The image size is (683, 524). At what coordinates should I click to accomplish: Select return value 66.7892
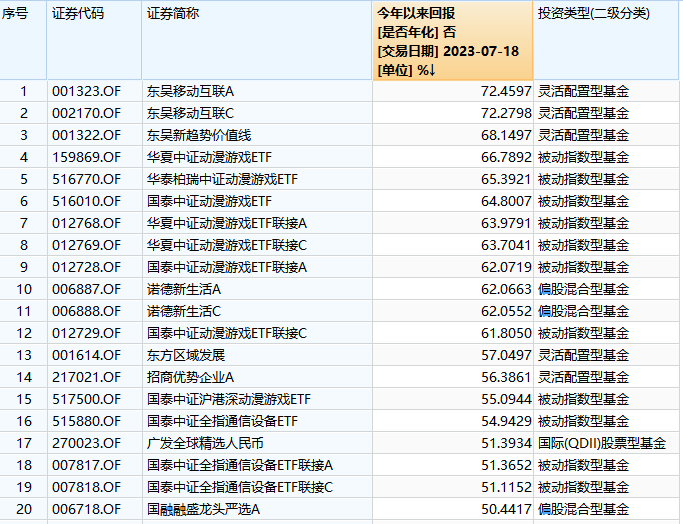coord(506,157)
